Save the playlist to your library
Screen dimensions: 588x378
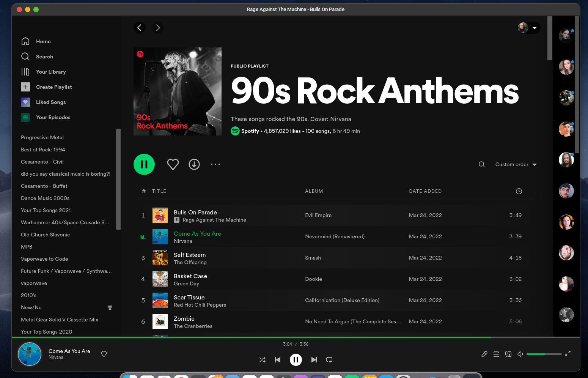point(173,164)
